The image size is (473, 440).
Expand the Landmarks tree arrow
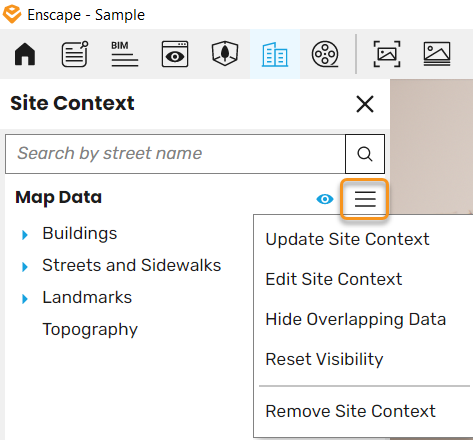pyautogui.click(x=25, y=299)
